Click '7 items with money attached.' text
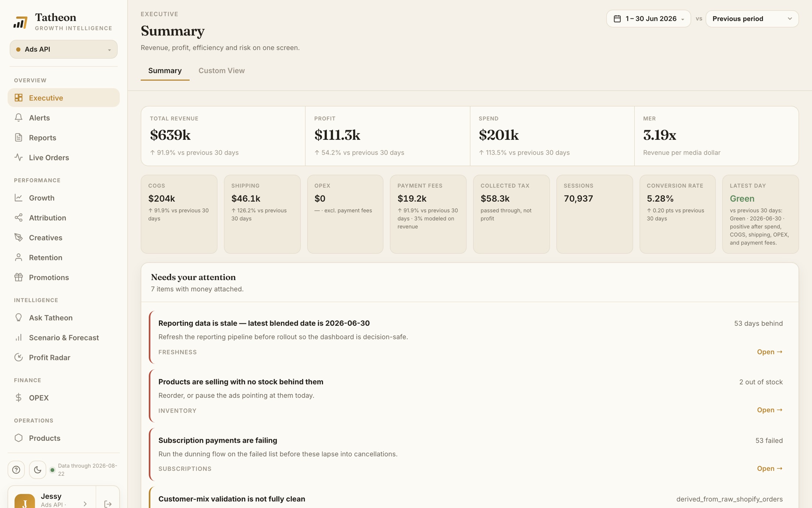Image resolution: width=812 pixels, height=508 pixels. [x=197, y=289]
